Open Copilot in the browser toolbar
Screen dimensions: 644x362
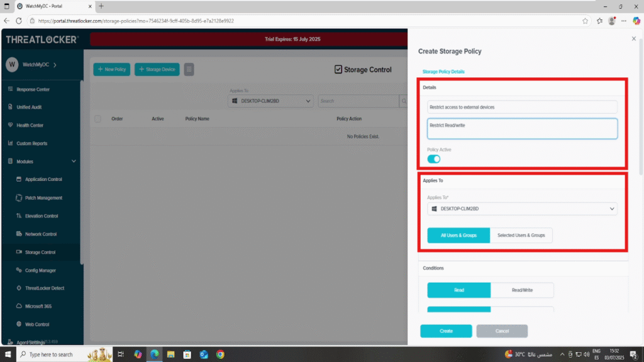point(636,21)
